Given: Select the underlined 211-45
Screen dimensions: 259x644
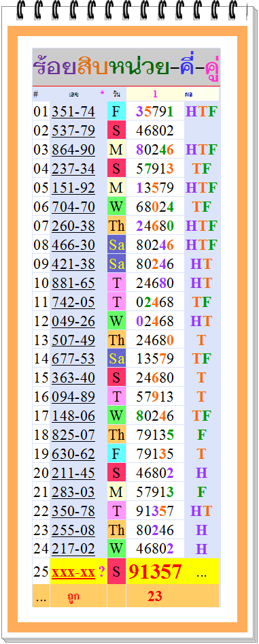Looking at the screenshot, I should point(73,472).
